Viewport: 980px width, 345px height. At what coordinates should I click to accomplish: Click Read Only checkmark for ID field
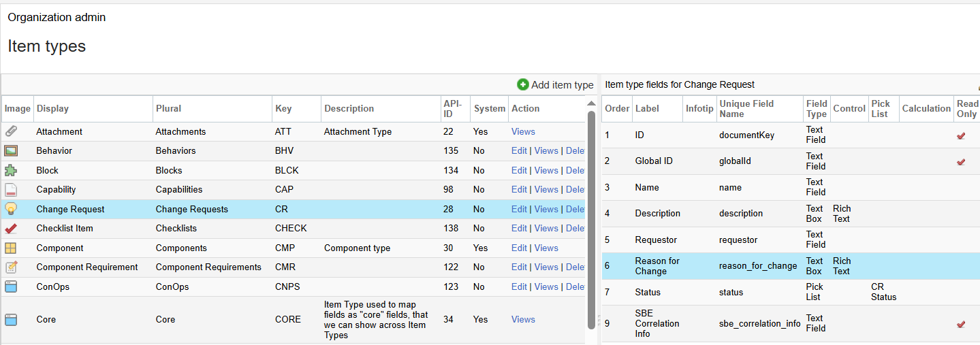961,135
